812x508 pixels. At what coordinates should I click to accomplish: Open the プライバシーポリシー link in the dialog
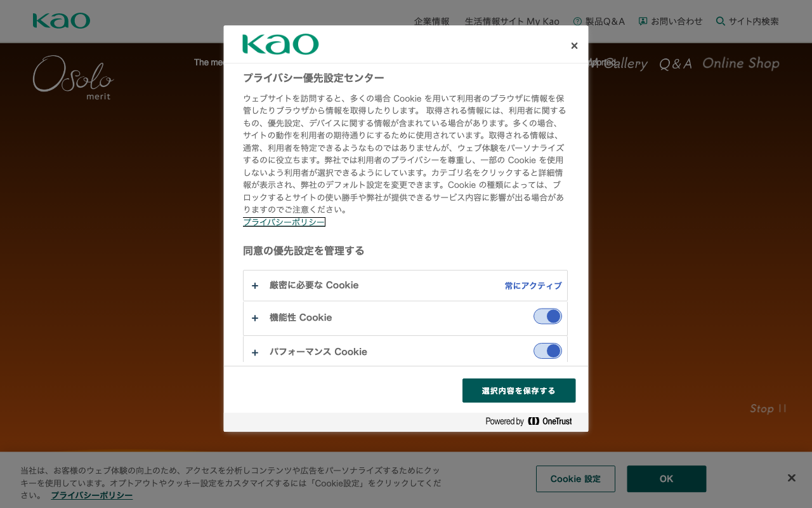pos(284,222)
